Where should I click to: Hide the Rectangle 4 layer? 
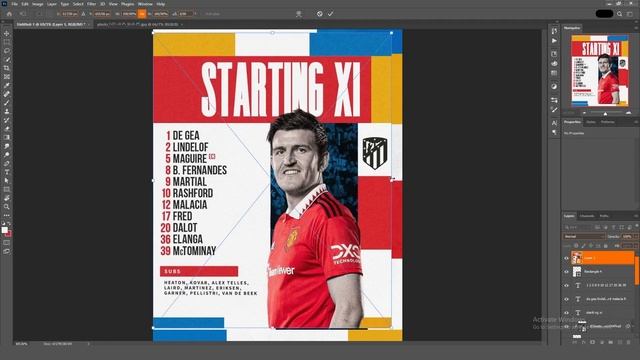[x=566, y=271]
